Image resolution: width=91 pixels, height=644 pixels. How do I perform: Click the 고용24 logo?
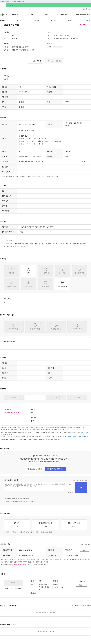click(4, 15)
